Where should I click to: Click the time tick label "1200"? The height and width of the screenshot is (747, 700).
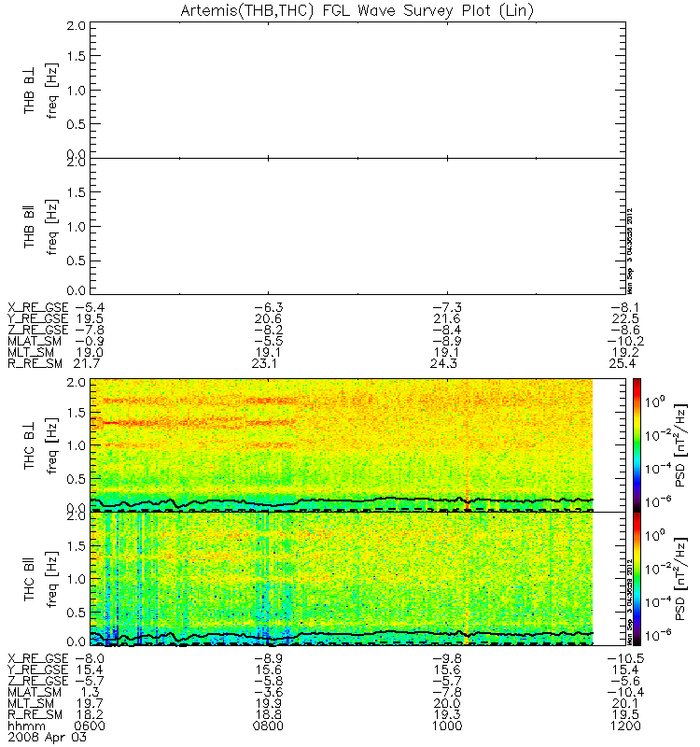click(625, 726)
